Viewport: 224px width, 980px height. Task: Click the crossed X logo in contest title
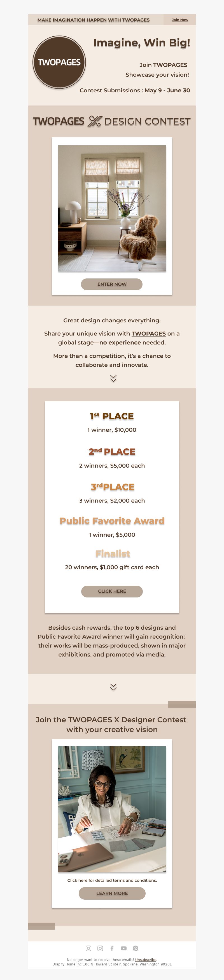95,121
